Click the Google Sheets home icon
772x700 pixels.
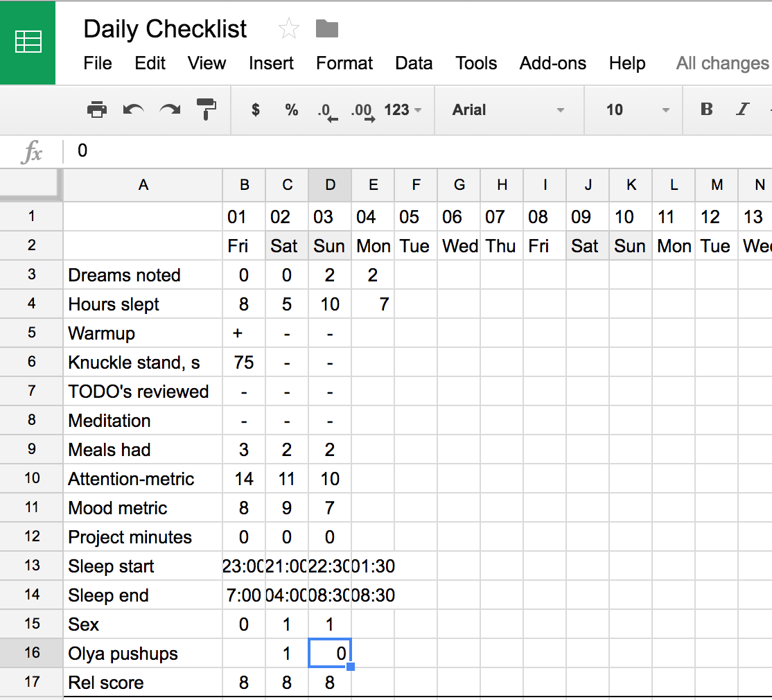[x=28, y=42]
